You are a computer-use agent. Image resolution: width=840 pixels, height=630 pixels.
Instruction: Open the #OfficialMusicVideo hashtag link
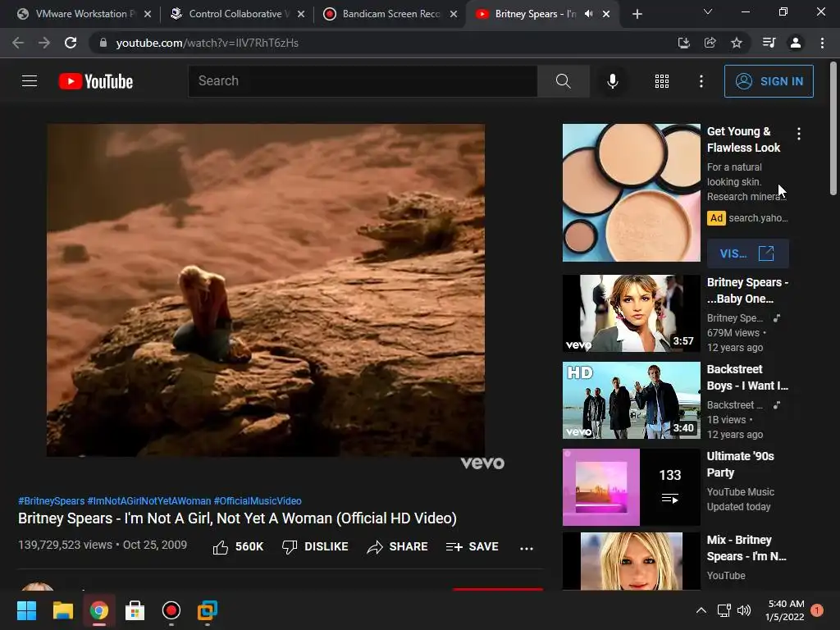click(258, 501)
